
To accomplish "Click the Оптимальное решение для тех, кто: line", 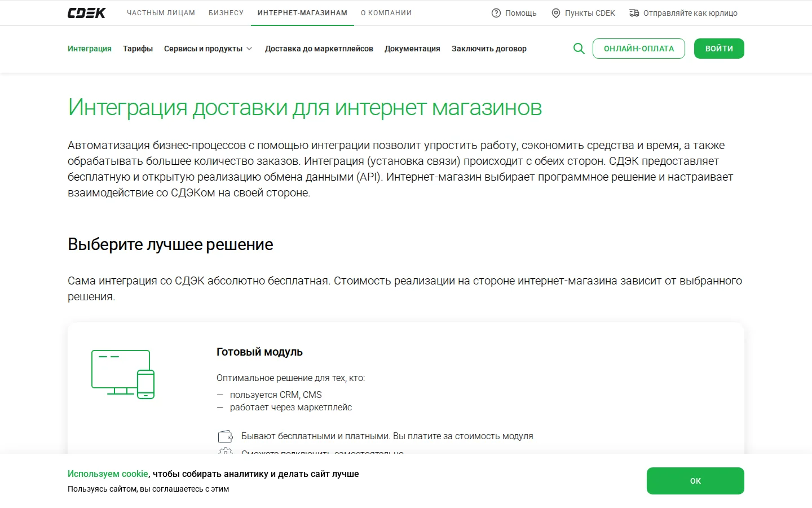I will click(290, 378).
